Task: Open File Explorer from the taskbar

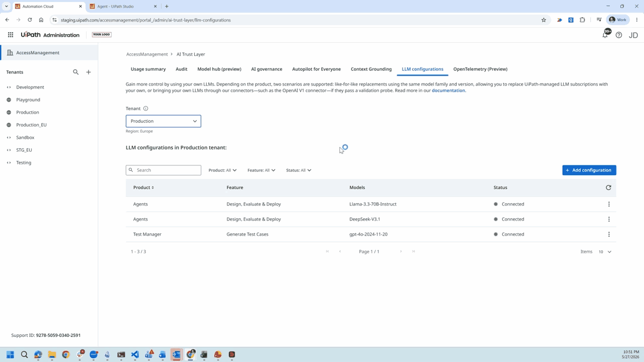Action: (x=52, y=354)
